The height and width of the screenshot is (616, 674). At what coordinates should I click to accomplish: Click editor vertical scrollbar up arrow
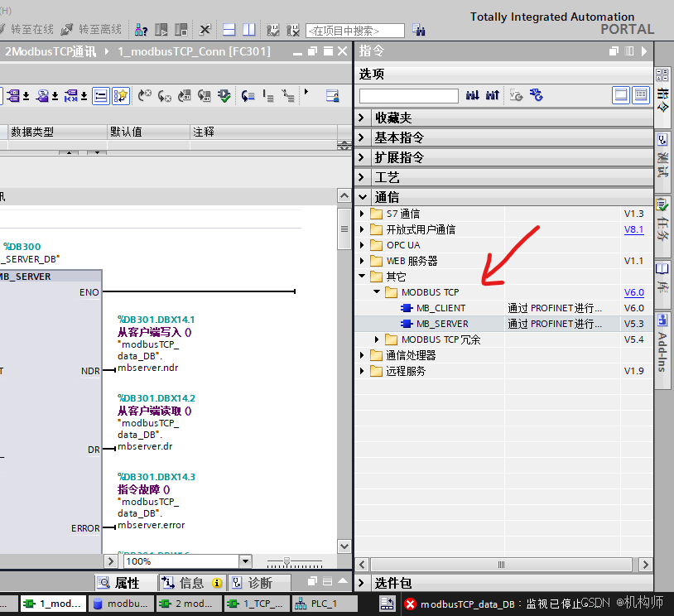pos(344,195)
